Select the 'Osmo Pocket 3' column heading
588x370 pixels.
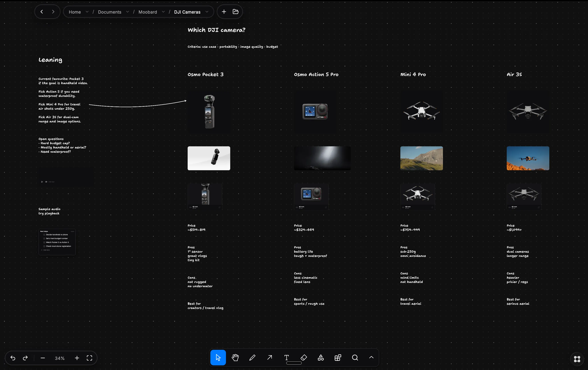coord(206,74)
